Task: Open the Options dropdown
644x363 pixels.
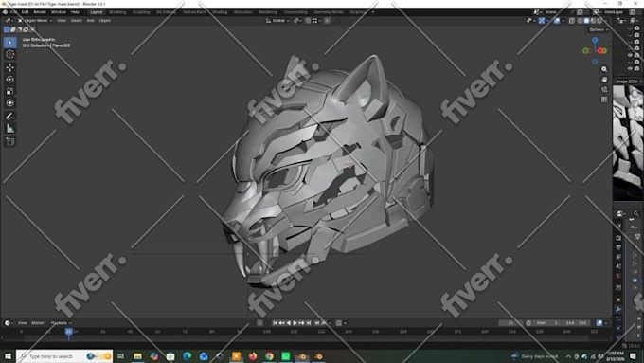Action: point(599,29)
